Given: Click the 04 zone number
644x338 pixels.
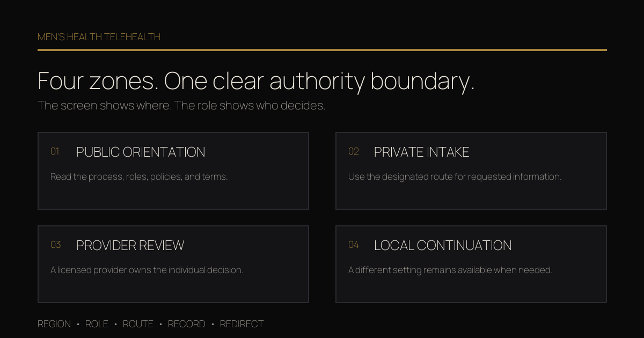Looking at the screenshot, I should pos(354,245).
